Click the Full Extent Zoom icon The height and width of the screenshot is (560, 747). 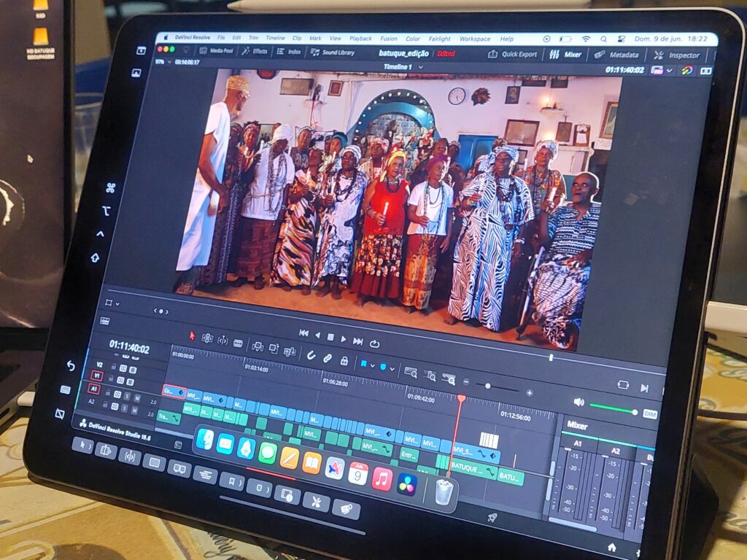point(410,373)
